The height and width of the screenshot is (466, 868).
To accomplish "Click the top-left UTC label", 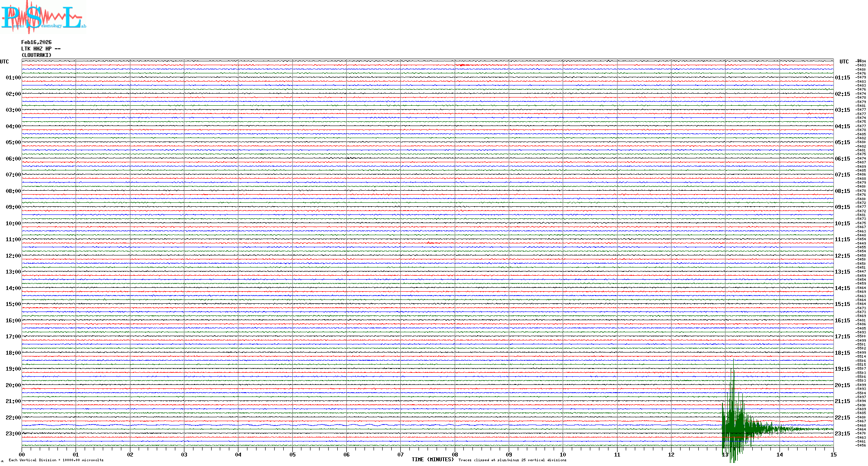I will click(x=4, y=62).
